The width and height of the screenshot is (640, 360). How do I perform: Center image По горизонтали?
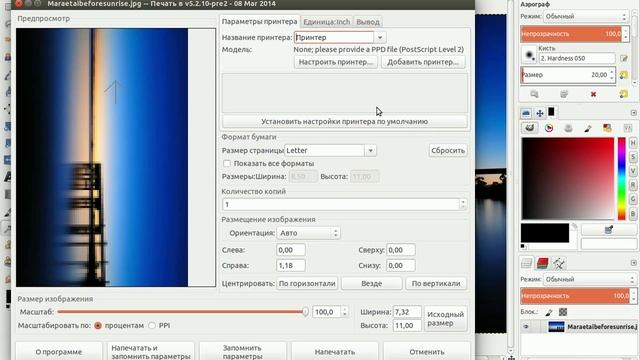pos(307,283)
